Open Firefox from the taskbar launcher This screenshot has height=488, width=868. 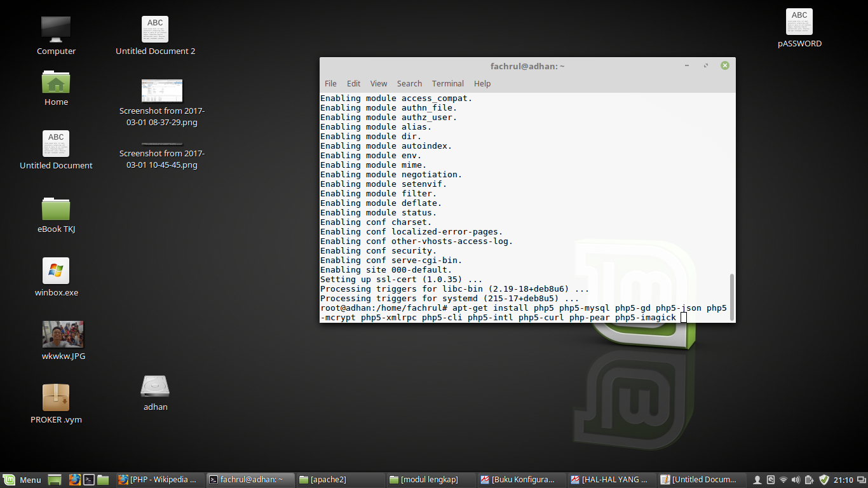[x=74, y=480]
